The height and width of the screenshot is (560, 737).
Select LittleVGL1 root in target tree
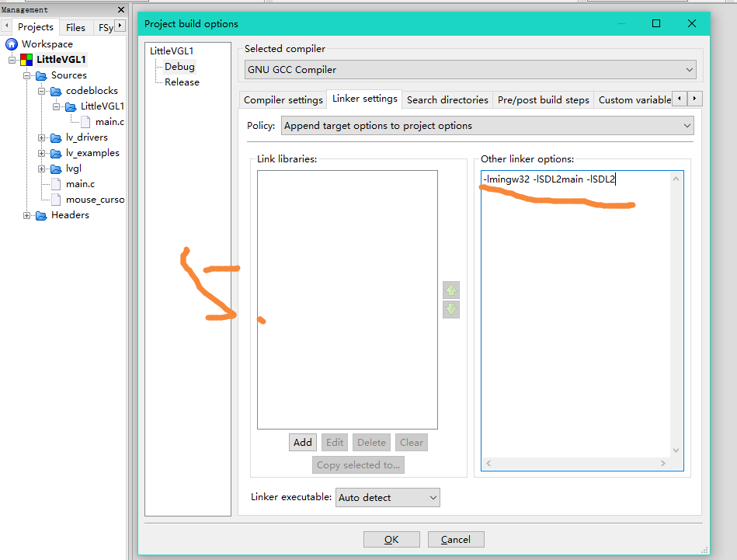click(172, 50)
